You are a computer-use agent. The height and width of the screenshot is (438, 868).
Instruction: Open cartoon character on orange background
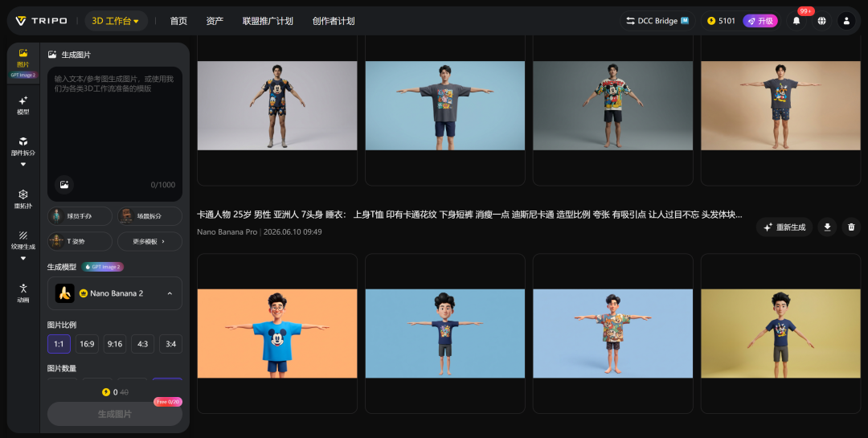[x=277, y=334]
